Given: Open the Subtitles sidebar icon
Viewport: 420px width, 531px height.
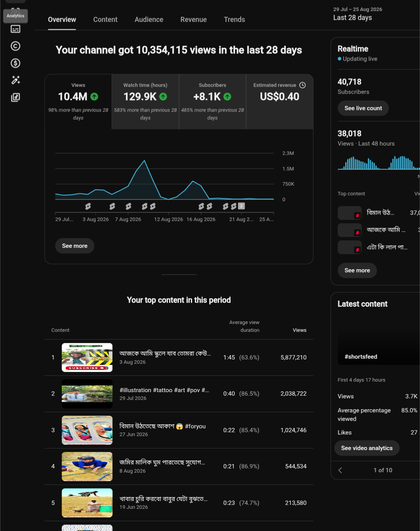Looking at the screenshot, I should [x=16, y=29].
